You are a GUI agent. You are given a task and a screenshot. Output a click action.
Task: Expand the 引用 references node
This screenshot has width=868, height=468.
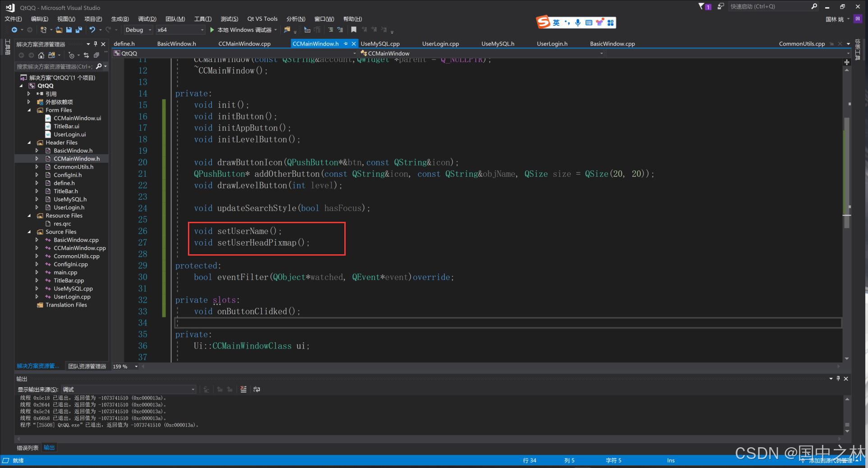pyautogui.click(x=29, y=94)
